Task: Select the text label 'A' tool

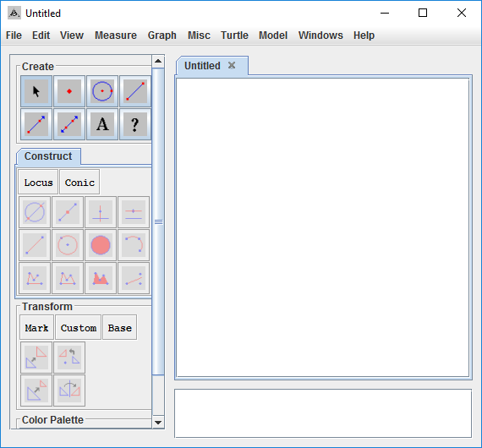Action: coord(102,124)
